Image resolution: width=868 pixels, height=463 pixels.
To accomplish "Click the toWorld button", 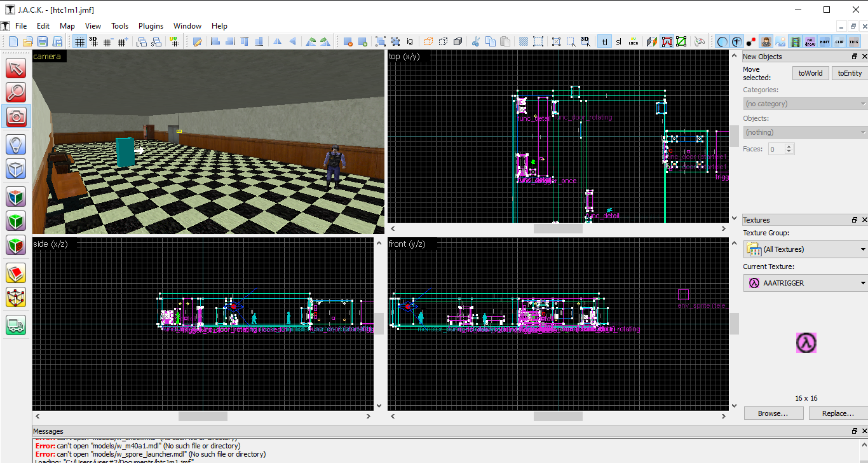I will click(810, 73).
